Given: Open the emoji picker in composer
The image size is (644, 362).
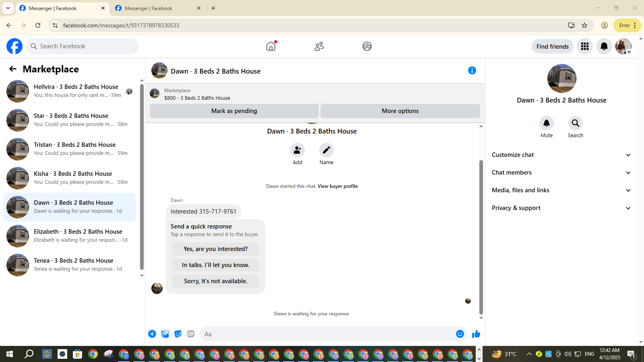Looking at the screenshot, I should tap(460, 334).
